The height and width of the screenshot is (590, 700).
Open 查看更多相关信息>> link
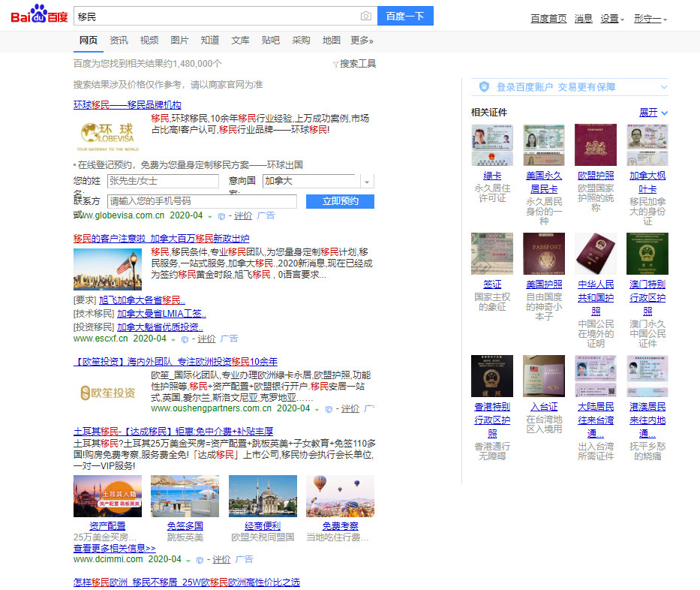(x=114, y=548)
